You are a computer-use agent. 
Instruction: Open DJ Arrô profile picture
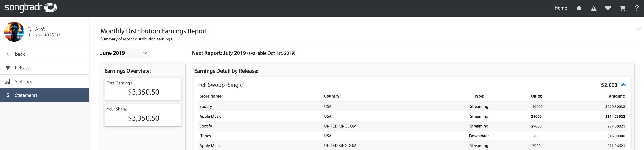pyautogui.click(x=14, y=32)
